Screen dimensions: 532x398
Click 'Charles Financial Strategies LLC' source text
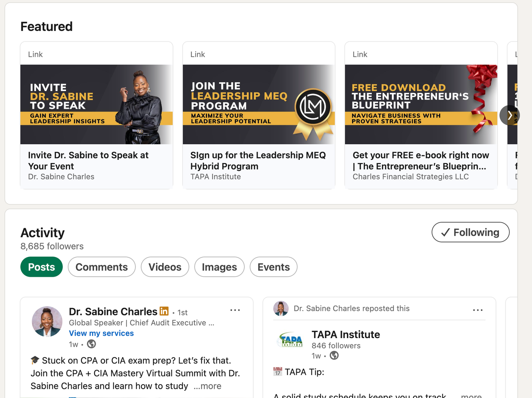(x=411, y=176)
